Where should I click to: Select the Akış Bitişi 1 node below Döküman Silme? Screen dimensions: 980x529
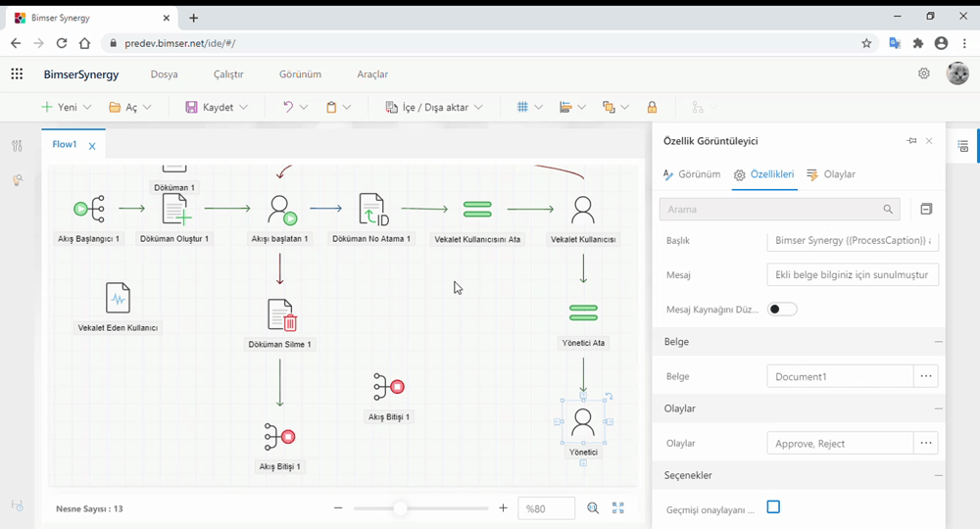pos(279,437)
